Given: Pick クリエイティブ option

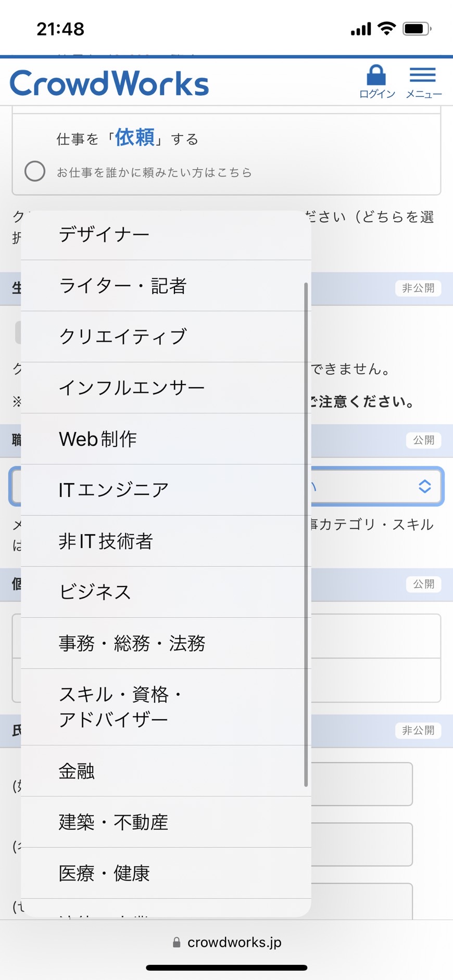Looking at the screenshot, I should [166, 337].
